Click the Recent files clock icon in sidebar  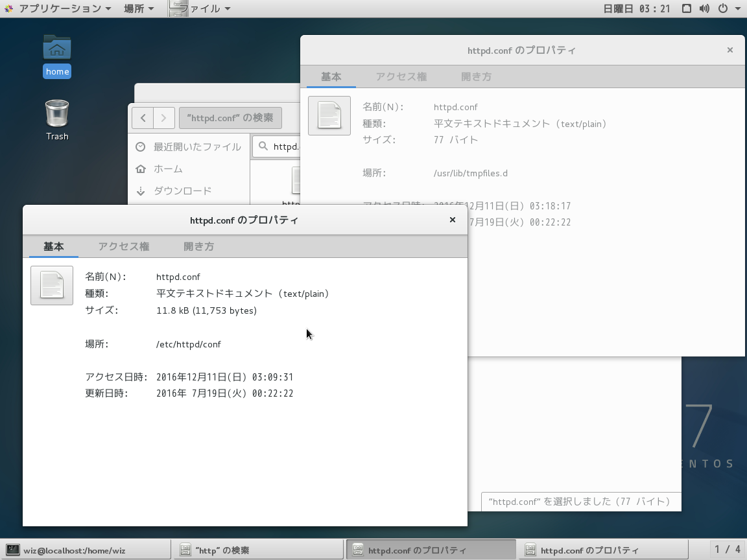pyautogui.click(x=140, y=146)
